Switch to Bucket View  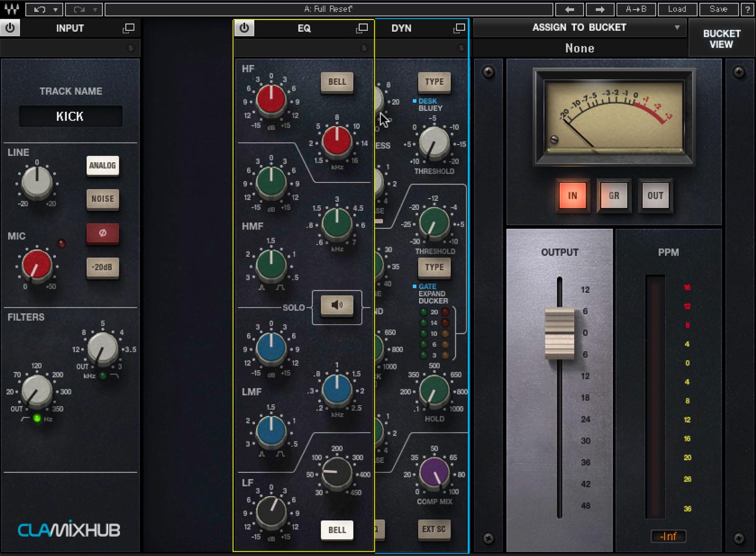point(721,39)
